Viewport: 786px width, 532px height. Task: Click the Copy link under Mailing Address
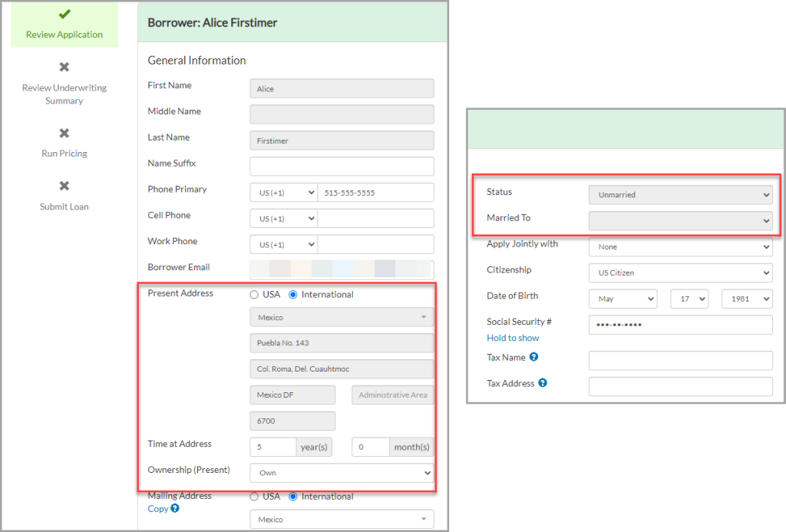pyautogui.click(x=158, y=508)
